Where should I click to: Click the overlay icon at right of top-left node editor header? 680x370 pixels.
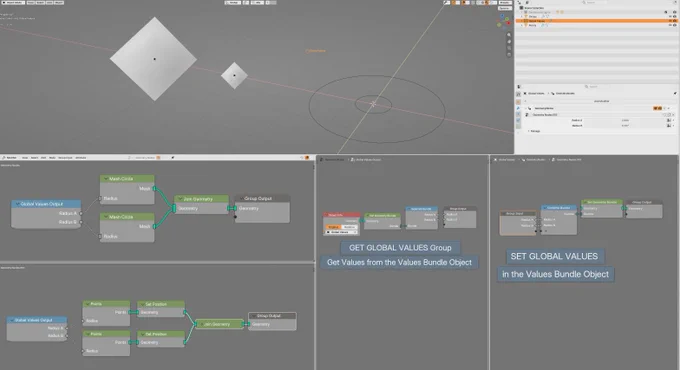[x=307, y=158]
